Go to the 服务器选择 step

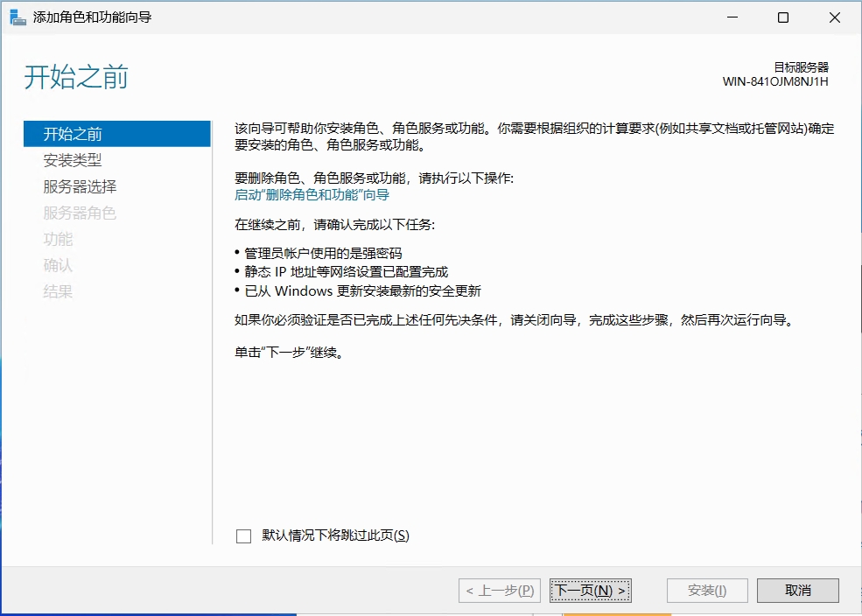tap(80, 187)
